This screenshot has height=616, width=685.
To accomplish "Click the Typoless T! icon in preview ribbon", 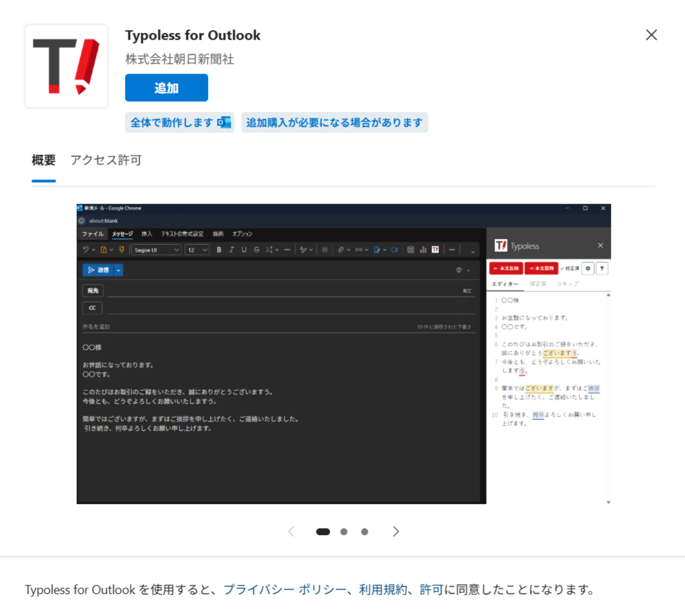I will [435, 250].
